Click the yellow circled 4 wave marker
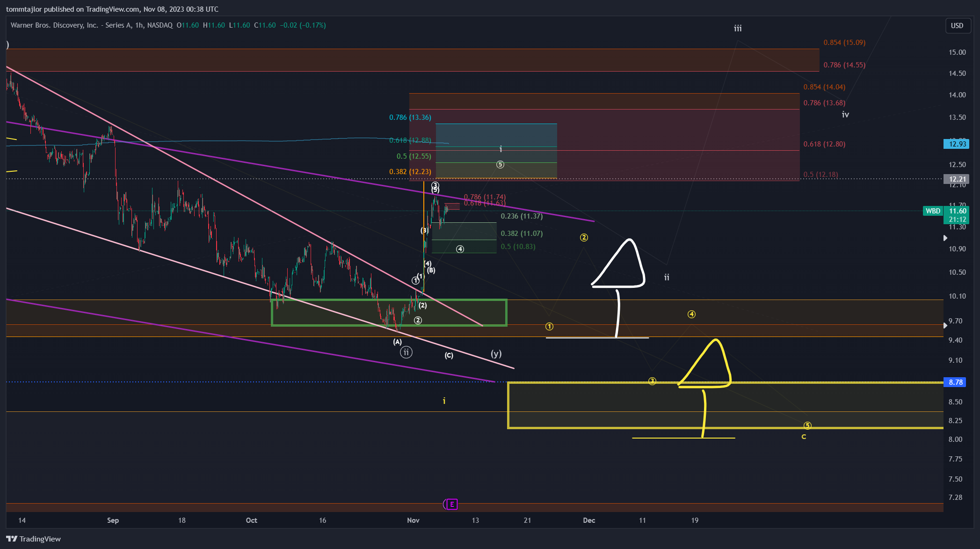This screenshot has width=980, height=549. coord(691,315)
